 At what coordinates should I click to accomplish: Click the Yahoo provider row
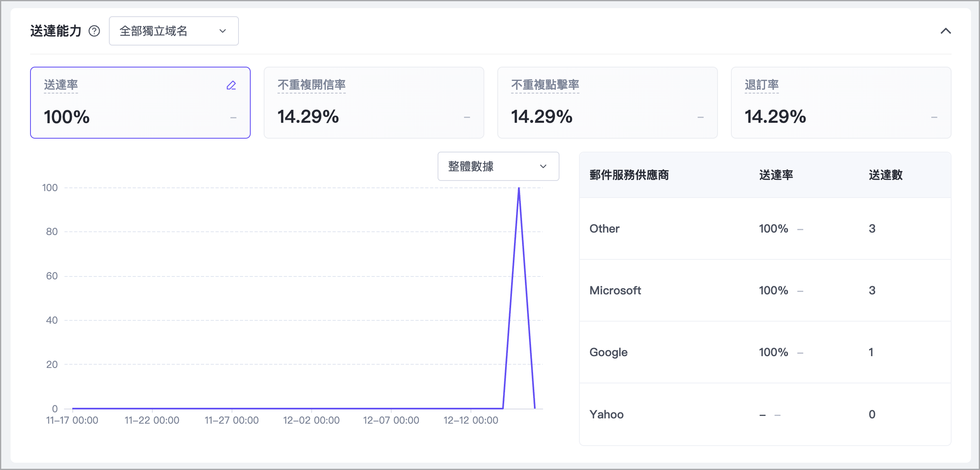(x=765, y=414)
